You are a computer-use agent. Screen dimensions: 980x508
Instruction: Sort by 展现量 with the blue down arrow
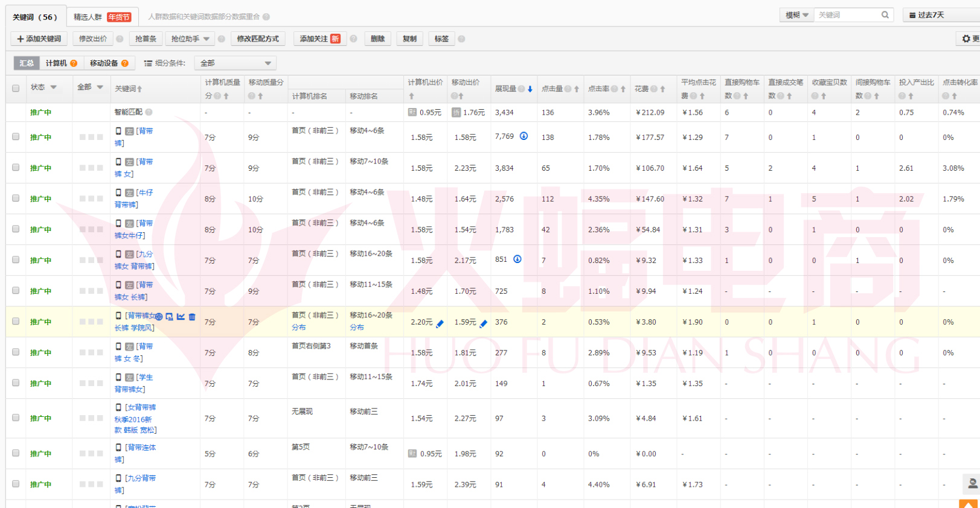point(530,89)
